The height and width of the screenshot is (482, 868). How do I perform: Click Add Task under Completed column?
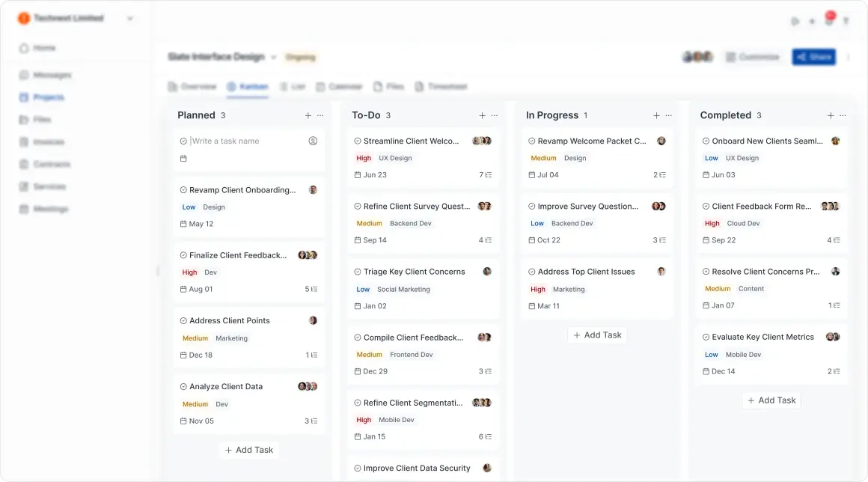tap(771, 400)
